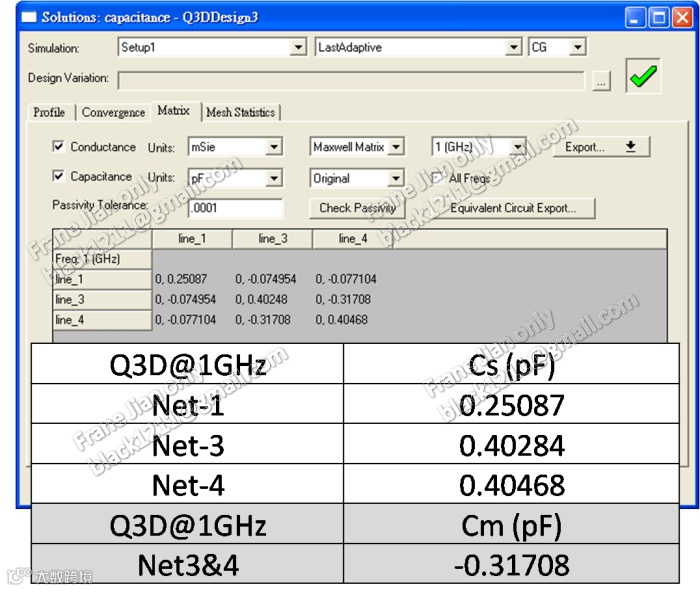Viewport: 700px width, 591px height.
Task: Click the Net3&4 table cell
Action: click(x=188, y=564)
